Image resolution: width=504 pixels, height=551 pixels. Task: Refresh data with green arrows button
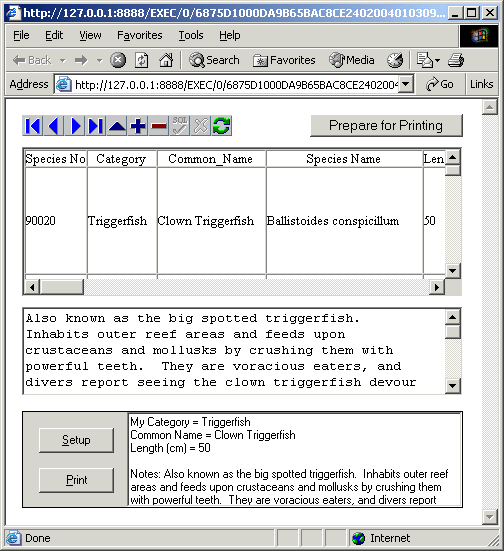tap(221, 126)
